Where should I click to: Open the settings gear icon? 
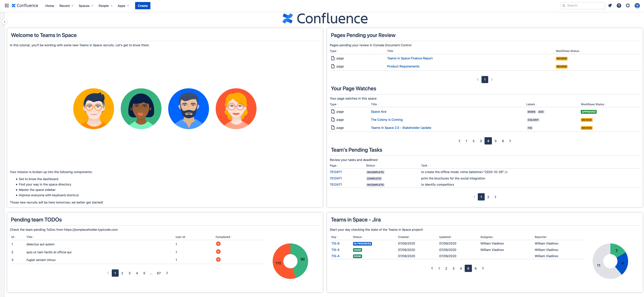pyautogui.click(x=628, y=6)
